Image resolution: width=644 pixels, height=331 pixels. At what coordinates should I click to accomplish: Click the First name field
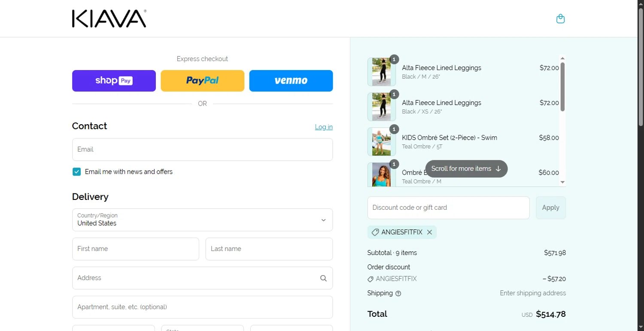136,249
